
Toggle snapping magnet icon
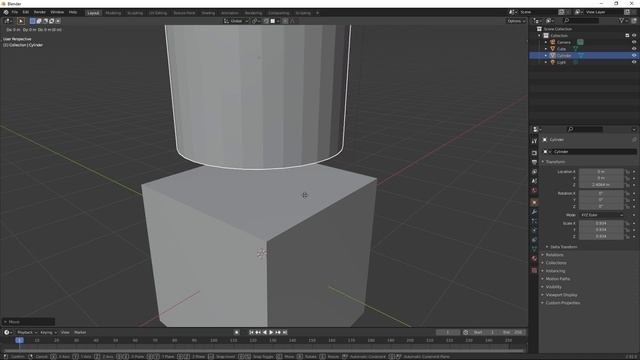pyautogui.click(x=266, y=21)
